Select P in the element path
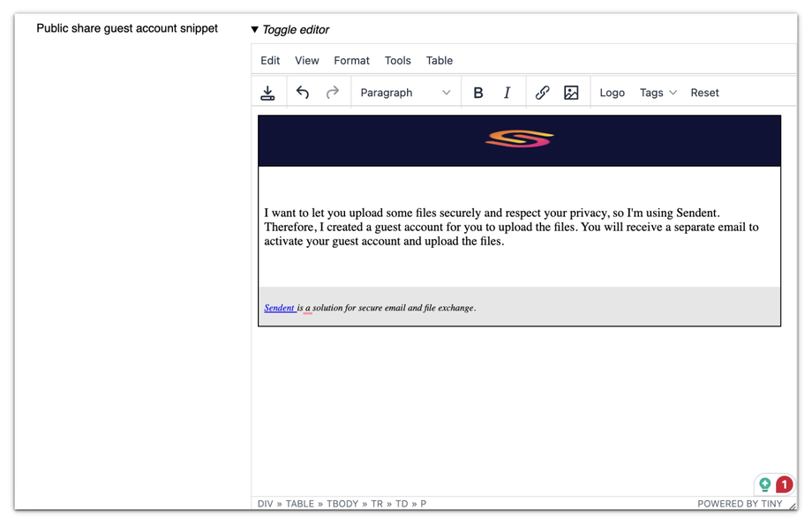The image size is (812, 525). 423,504
